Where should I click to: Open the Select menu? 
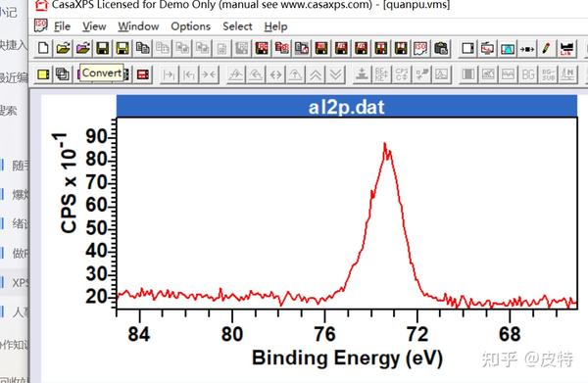click(237, 26)
